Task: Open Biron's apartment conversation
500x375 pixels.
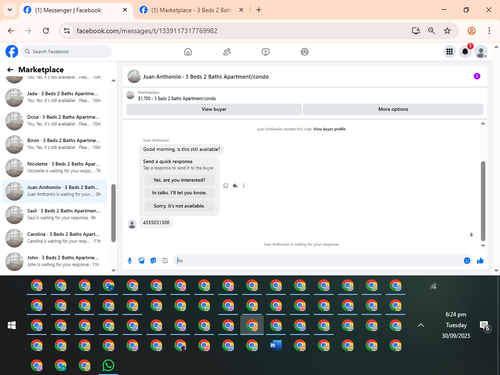Action: (x=55, y=144)
